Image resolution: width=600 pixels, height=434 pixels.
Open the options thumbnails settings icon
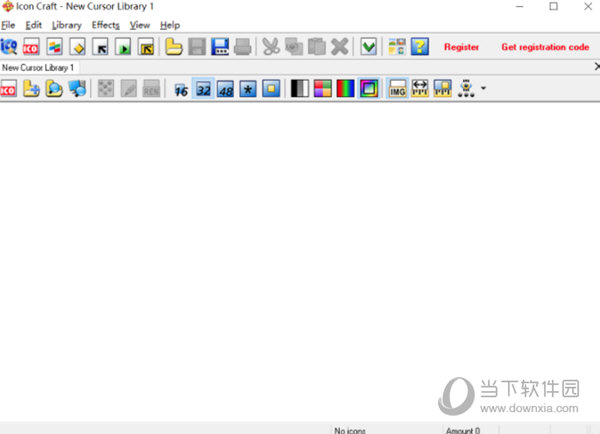click(x=397, y=47)
